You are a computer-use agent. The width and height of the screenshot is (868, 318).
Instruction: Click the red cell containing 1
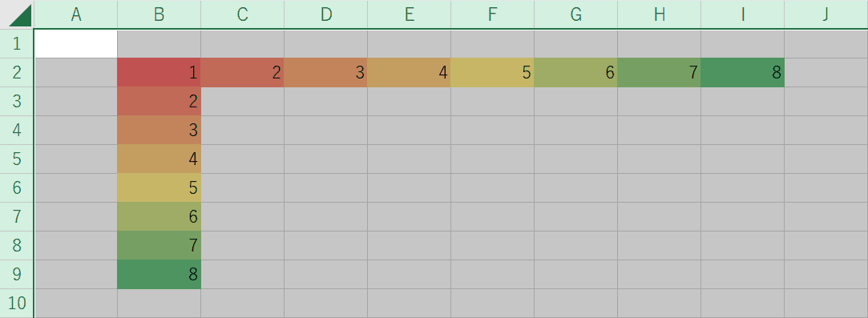tap(159, 72)
